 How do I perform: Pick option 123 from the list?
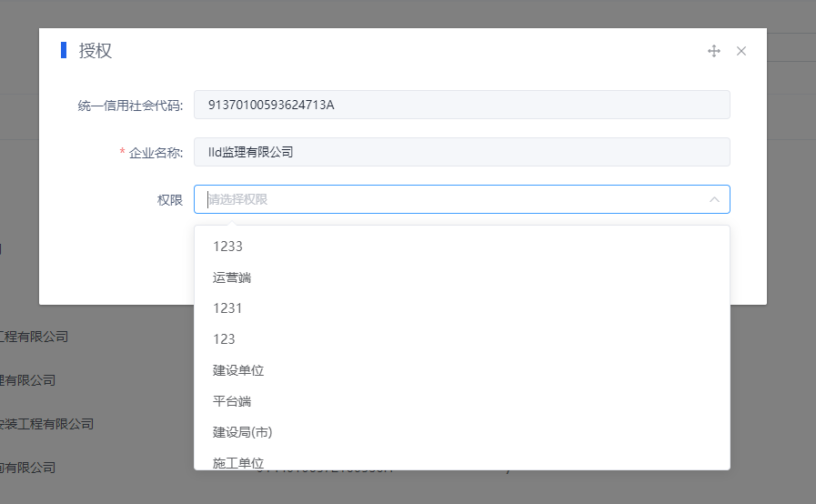pos(462,339)
